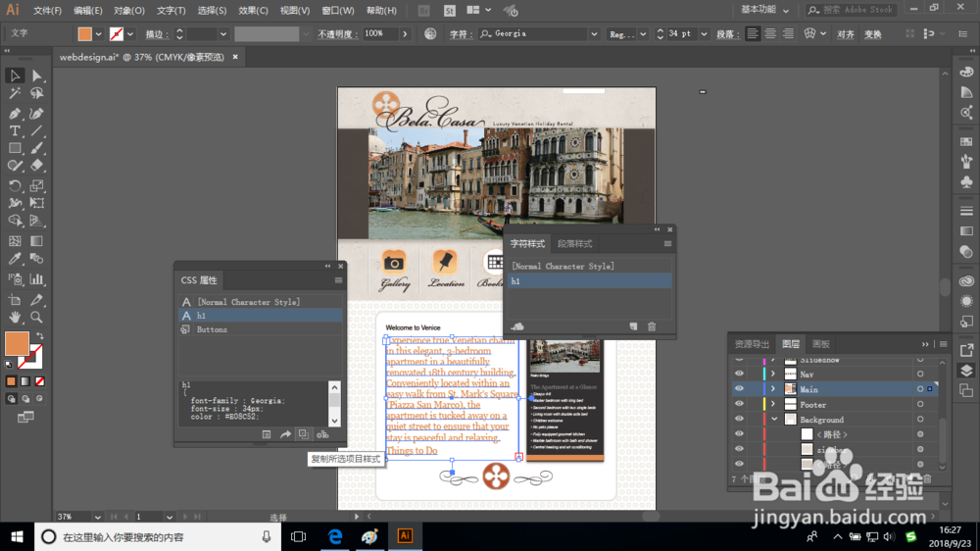Open the workspace switcher dropdown
Viewport: 980px width, 551px height.
click(x=765, y=10)
